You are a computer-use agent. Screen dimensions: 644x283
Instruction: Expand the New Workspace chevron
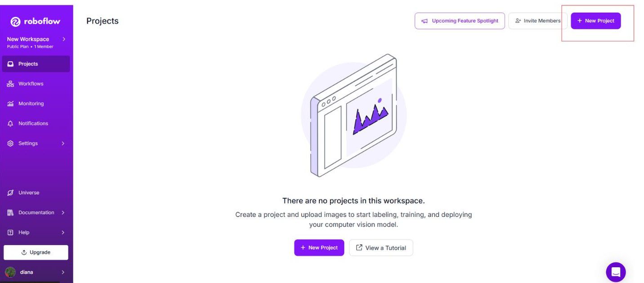pos(64,39)
